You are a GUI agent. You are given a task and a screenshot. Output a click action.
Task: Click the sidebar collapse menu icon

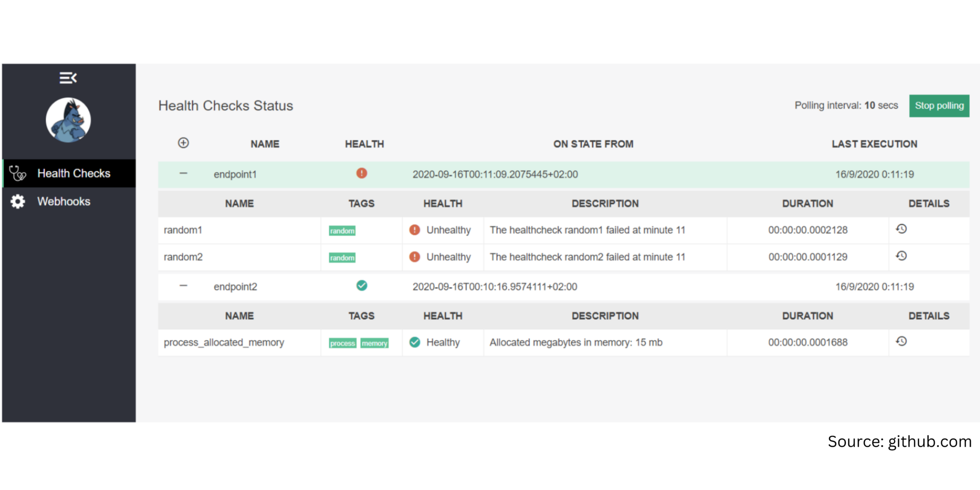[67, 77]
